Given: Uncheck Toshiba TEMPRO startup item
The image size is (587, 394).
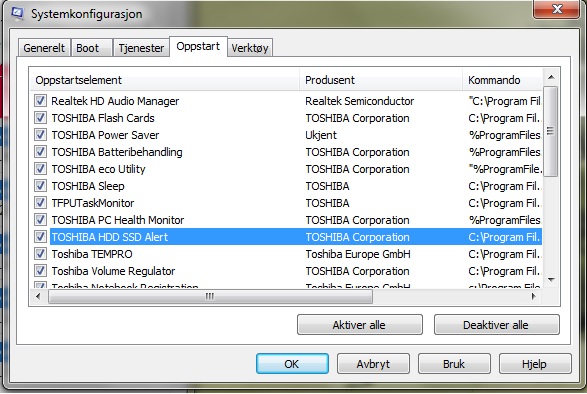Looking at the screenshot, I should [40, 254].
